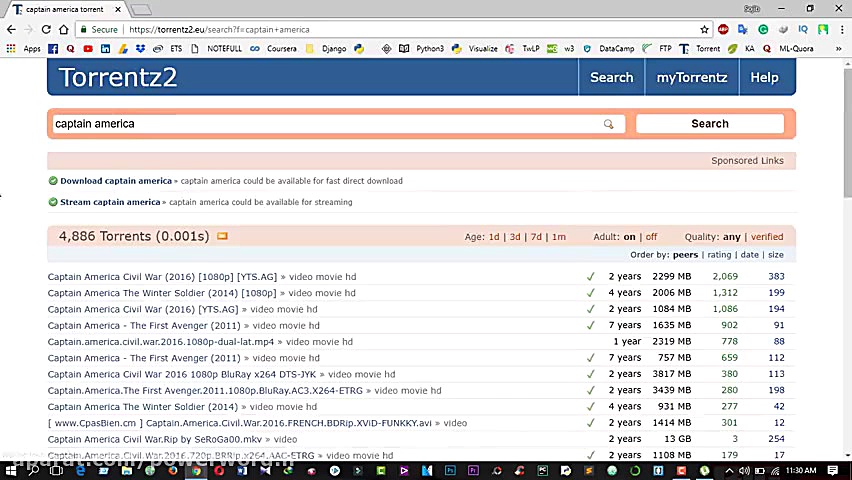The image size is (852, 480).
Task: Click the RSS feed icon beside torrent count
Action: point(222,236)
